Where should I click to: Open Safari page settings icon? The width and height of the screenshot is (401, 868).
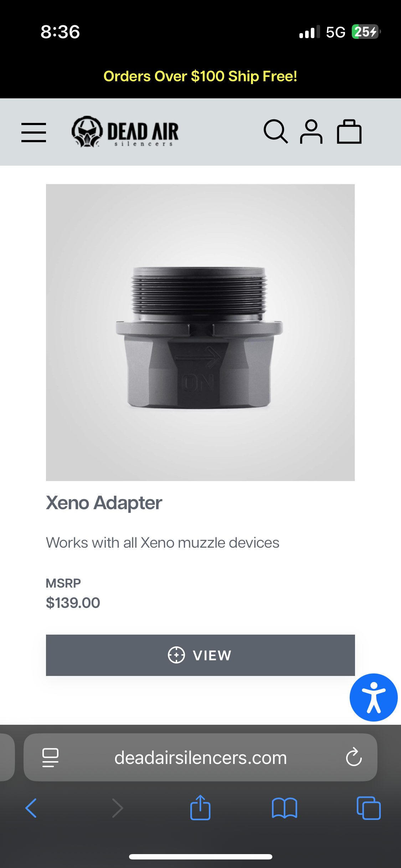pos(50,757)
